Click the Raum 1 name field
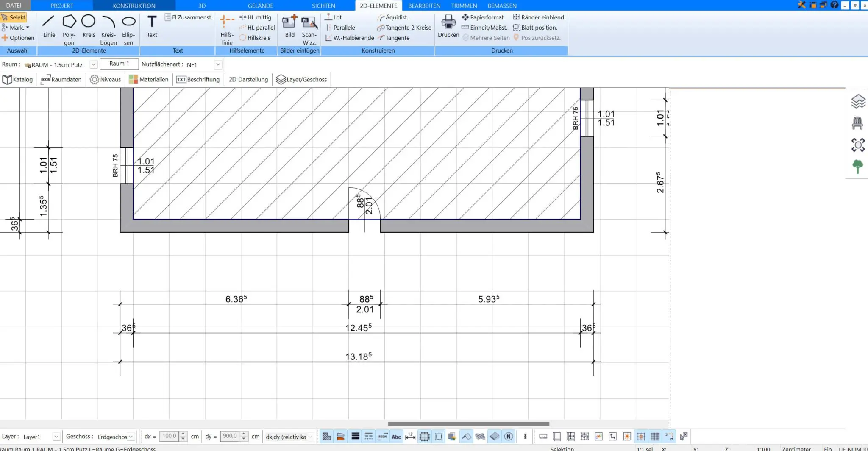The height and width of the screenshot is (451, 868). [x=119, y=64]
